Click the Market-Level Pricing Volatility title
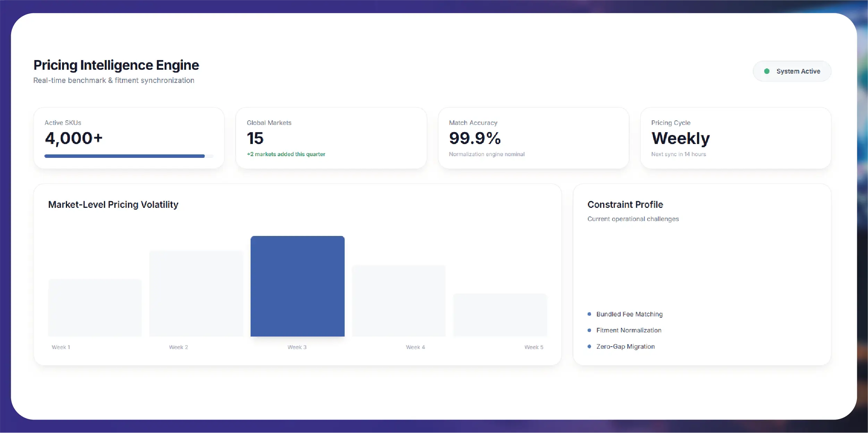The height and width of the screenshot is (433, 868). [113, 205]
